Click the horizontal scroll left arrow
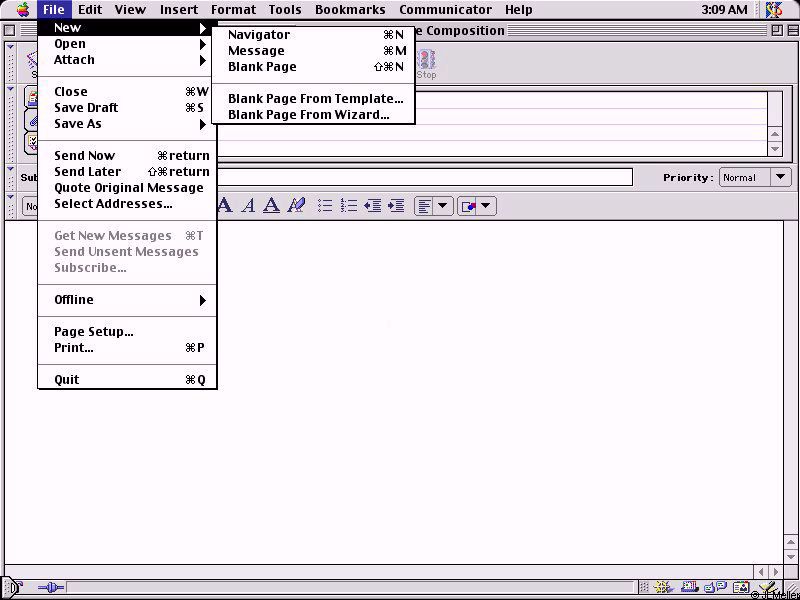 point(762,572)
